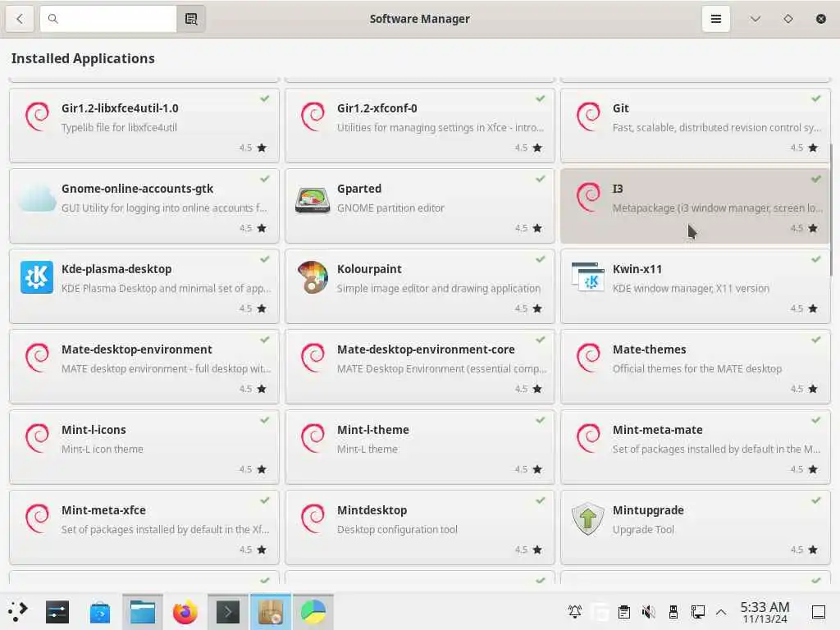
Task: Click Mint-meta-mate package icon
Action: (x=588, y=438)
